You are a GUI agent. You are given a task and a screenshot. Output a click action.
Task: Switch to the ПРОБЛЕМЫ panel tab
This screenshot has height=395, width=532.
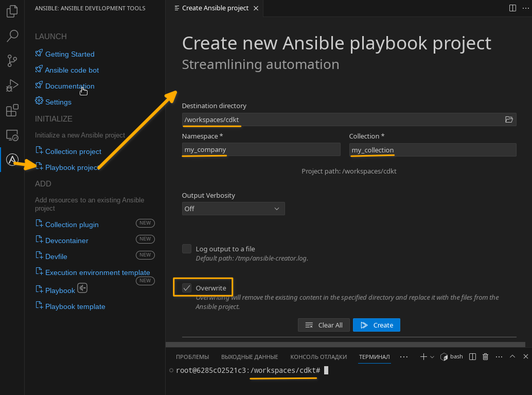click(192, 357)
